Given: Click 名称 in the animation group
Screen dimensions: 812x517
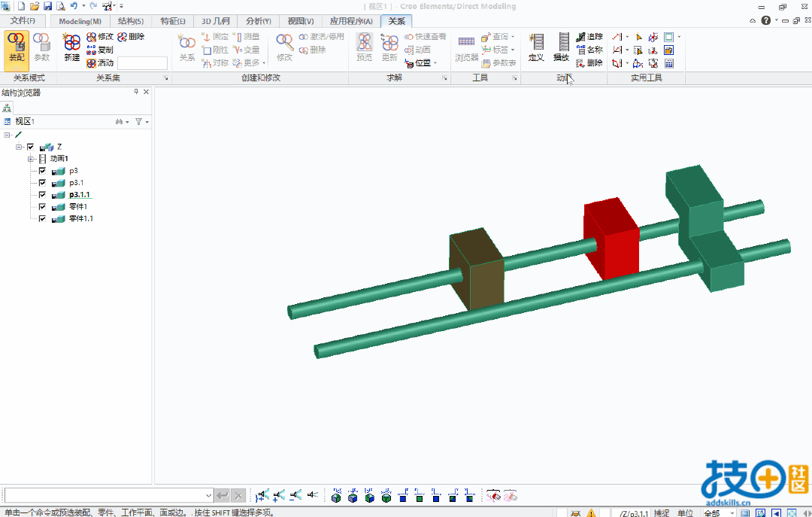Looking at the screenshot, I should tap(589, 50).
